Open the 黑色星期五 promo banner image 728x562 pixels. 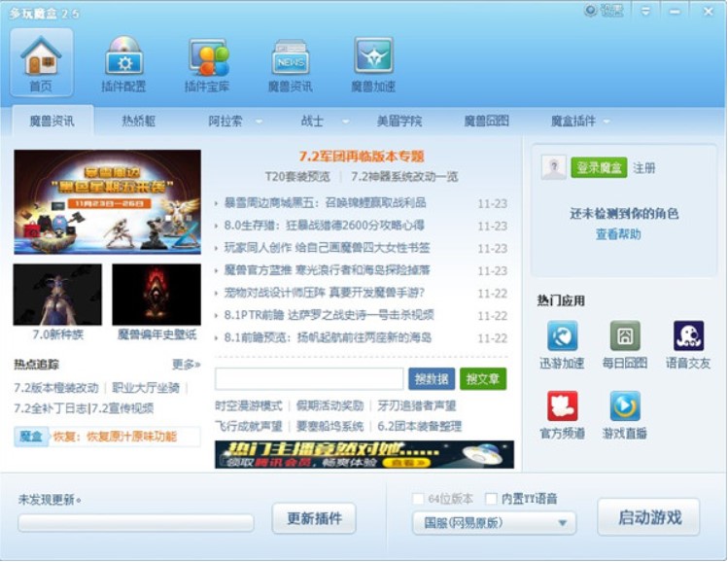click(107, 202)
